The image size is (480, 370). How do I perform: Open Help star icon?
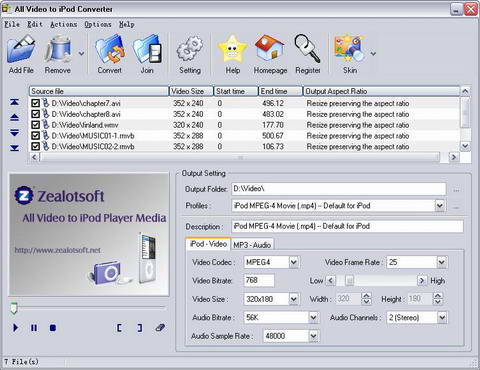(x=232, y=49)
